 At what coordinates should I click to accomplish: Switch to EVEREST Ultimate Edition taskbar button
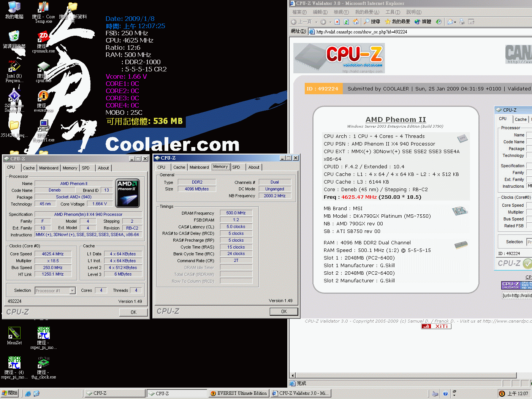pos(239,394)
